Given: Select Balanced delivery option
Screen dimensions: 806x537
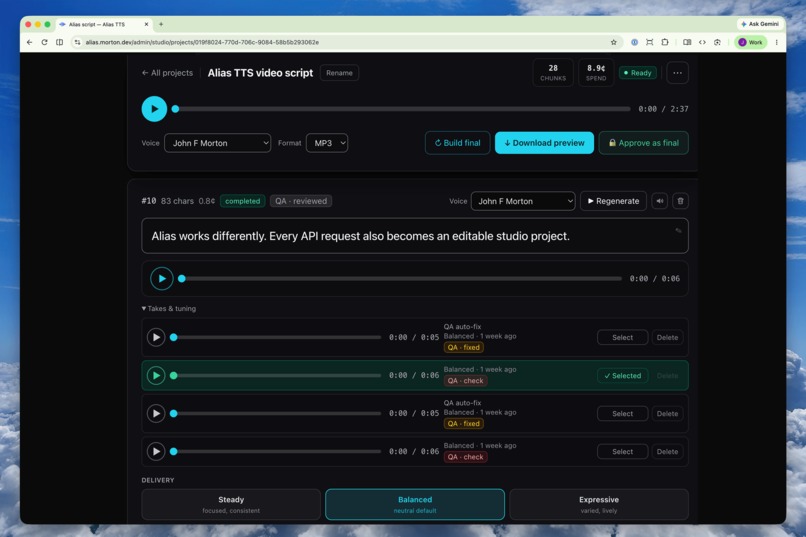Looking at the screenshot, I should pyautogui.click(x=415, y=504).
